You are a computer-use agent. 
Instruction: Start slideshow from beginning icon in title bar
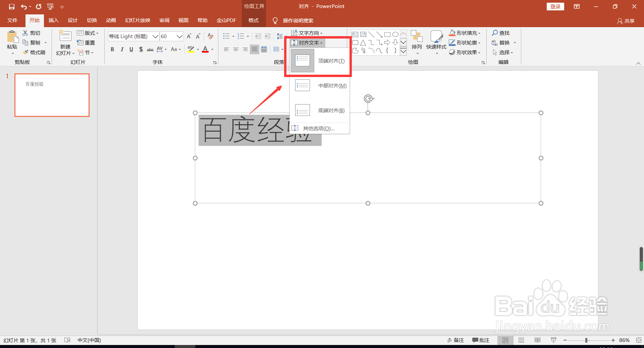(50, 7)
